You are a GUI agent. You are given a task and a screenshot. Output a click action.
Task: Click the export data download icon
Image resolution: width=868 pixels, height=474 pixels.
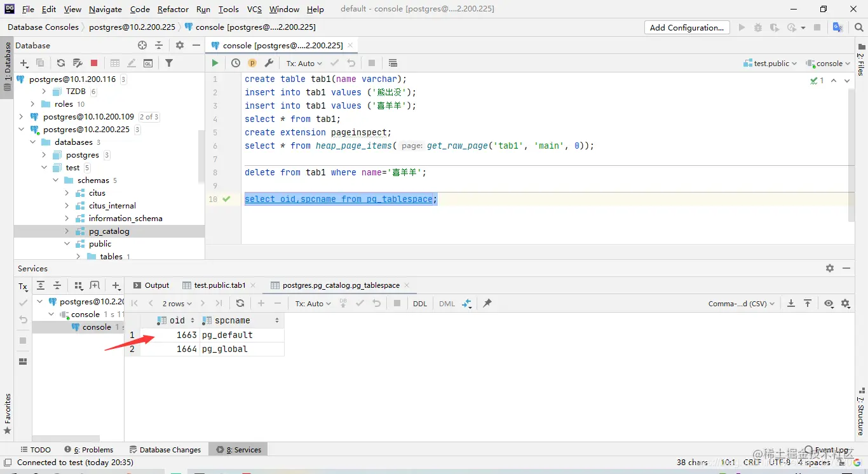click(x=791, y=303)
